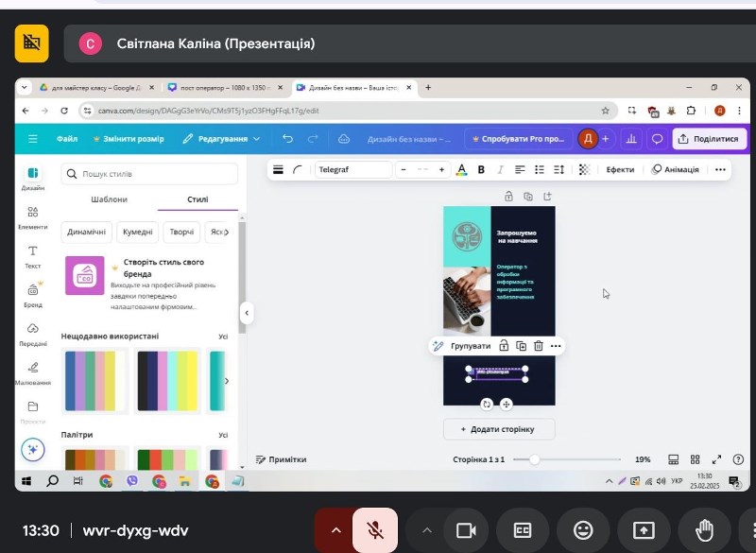Show next recently used palettes arrow
Image resolution: width=756 pixels, height=553 pixels.
[x=226, y=381]
